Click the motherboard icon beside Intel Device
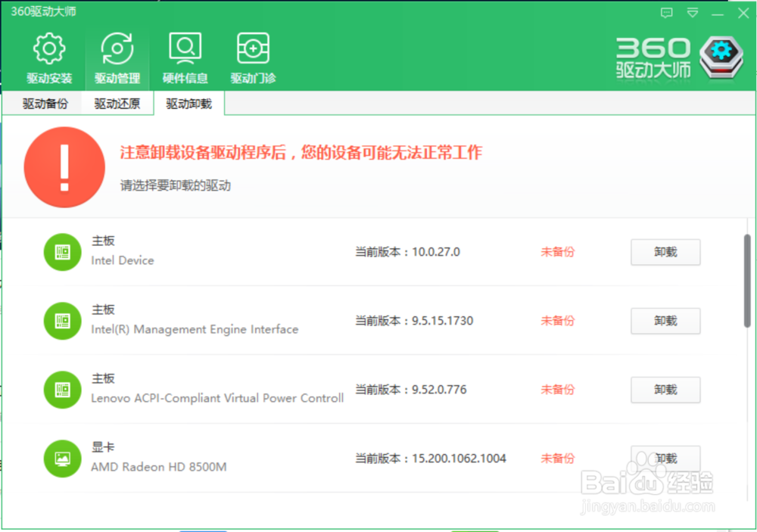757x532 pixels. click(x=61, y=252)
